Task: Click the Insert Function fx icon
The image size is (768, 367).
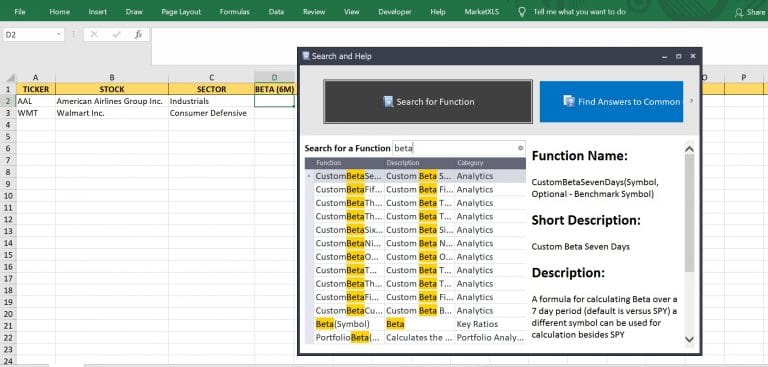Action: [139, 34]
